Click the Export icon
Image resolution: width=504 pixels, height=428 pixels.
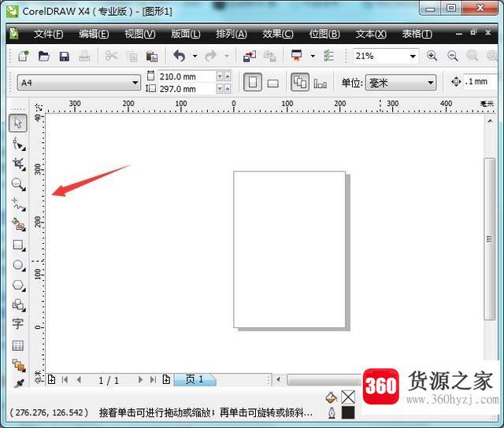(269, 56)
